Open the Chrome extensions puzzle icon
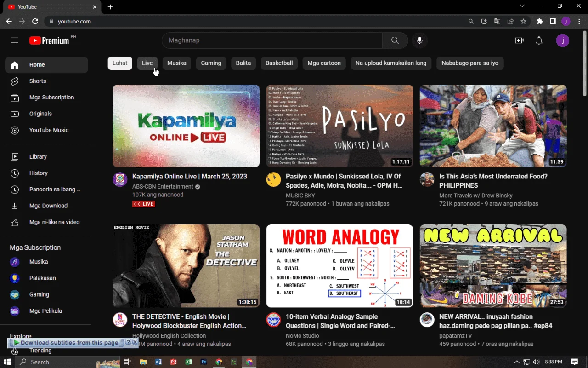588x368 pixels. click(x=540, y=21)
